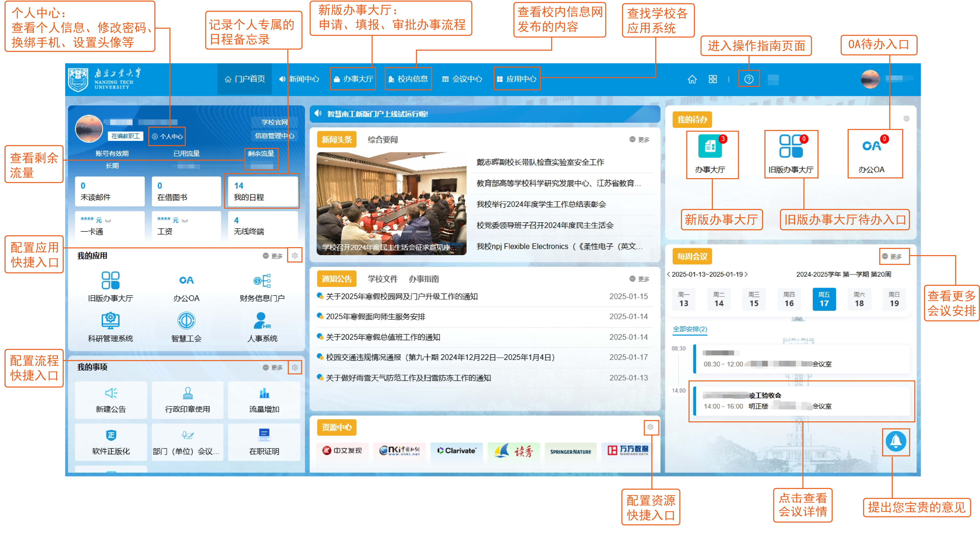Open 智慧工会 app
Viewport: 980px width, 553px height.
(186, 327)
